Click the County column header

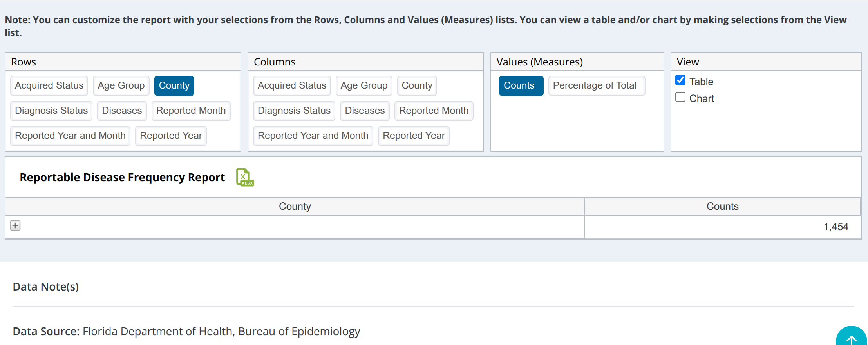pyautogui.click(x=295, y=206)
